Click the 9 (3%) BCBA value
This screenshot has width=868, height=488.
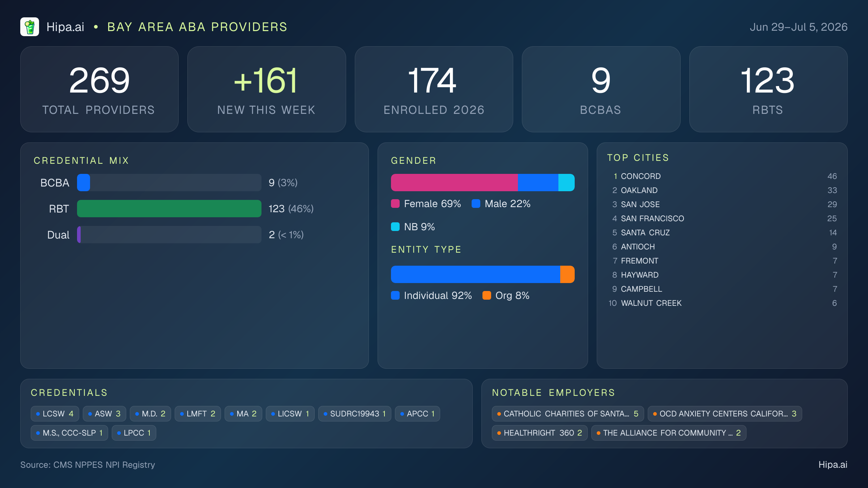pyautogui.click(x=283, y=183)
